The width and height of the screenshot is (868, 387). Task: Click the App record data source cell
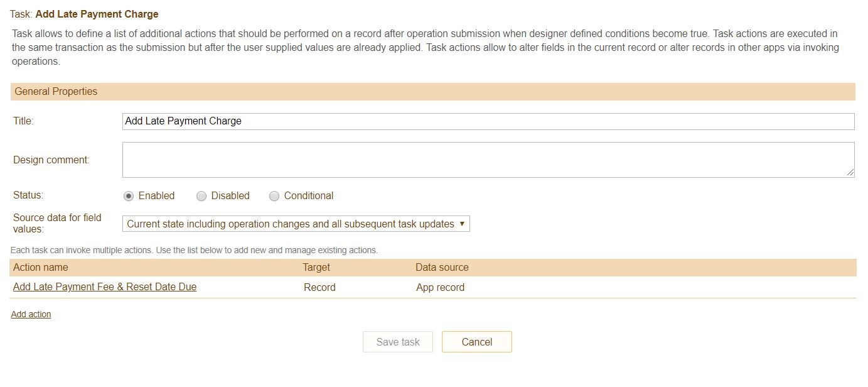click(x=440, y=288)
